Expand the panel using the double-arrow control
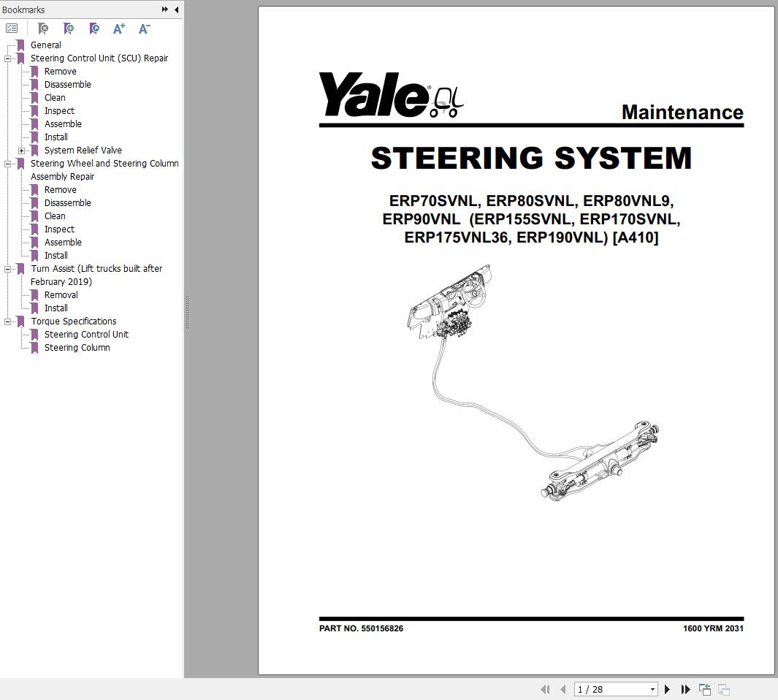 165,9
